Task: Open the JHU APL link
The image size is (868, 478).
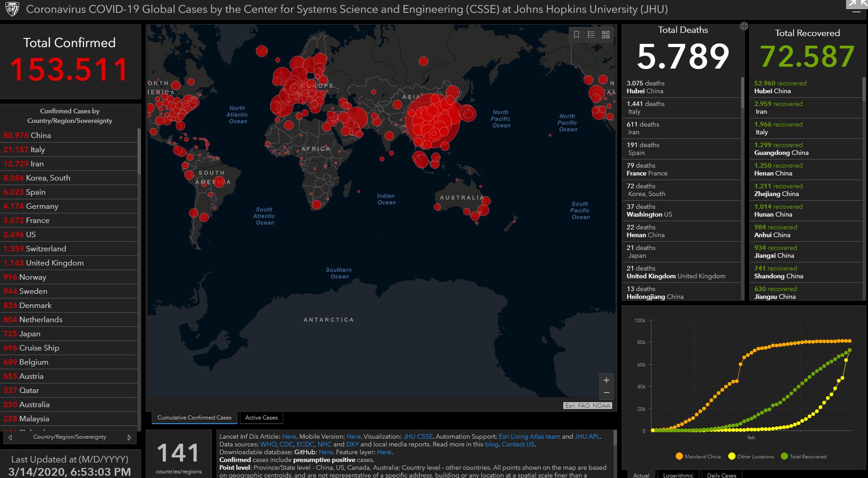Action: pyautogui.click(x=587, y=436)
